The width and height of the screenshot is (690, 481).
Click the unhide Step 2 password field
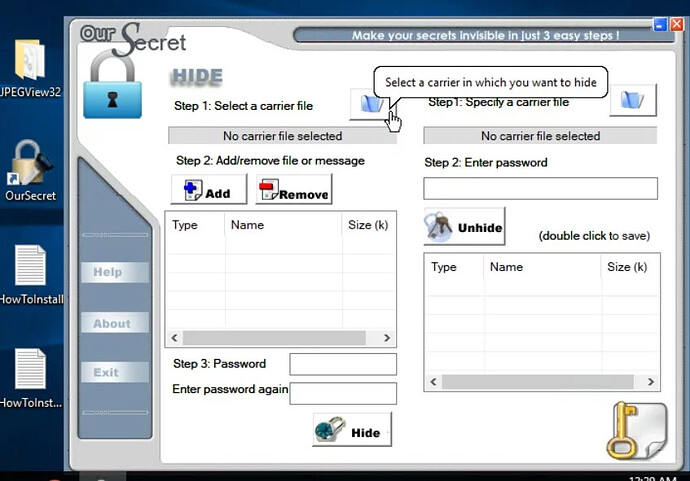[x=540, y=188]
